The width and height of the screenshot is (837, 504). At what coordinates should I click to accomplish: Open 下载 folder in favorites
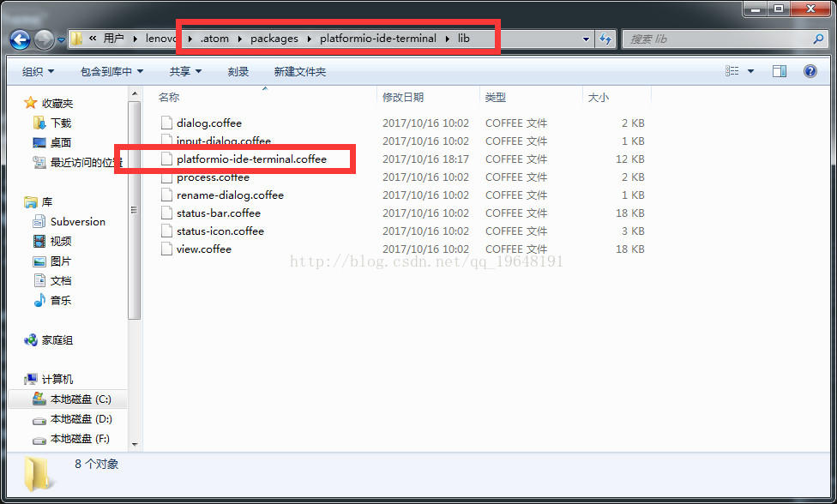(x=52, y=123)
